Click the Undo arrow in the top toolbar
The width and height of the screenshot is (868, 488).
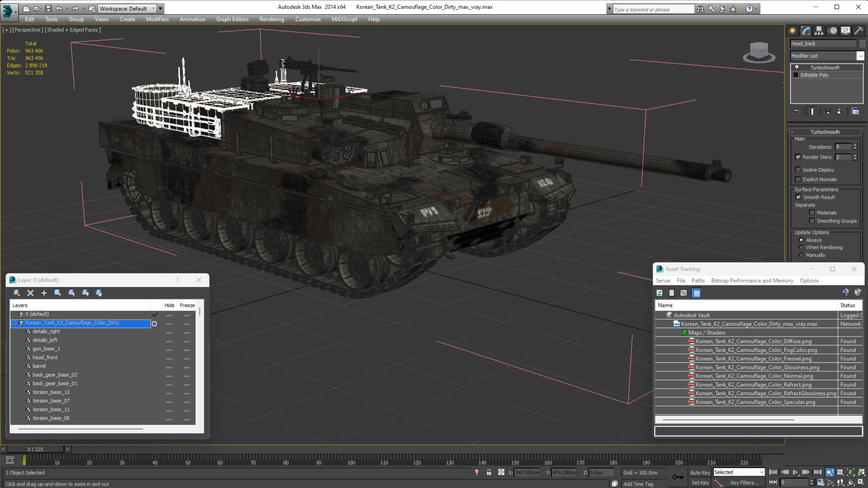point(59,9)
